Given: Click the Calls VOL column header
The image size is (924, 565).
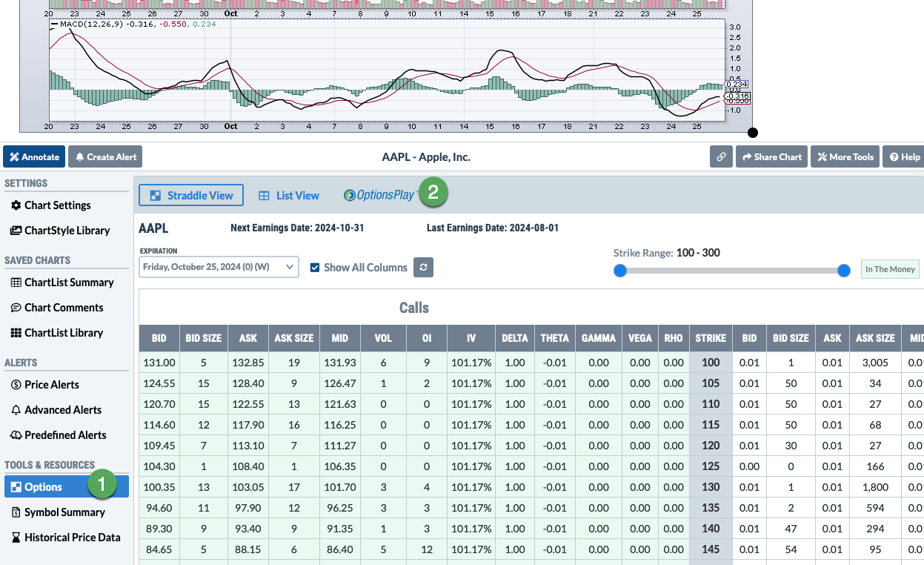Looking at the screenshot, I should coord(383,338).
